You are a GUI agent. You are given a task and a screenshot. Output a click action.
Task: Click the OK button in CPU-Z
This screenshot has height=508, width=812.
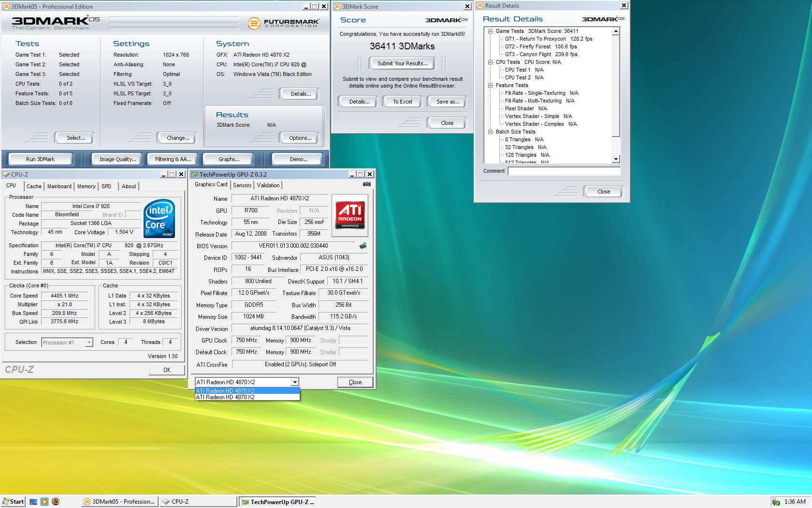click(167, 370)
